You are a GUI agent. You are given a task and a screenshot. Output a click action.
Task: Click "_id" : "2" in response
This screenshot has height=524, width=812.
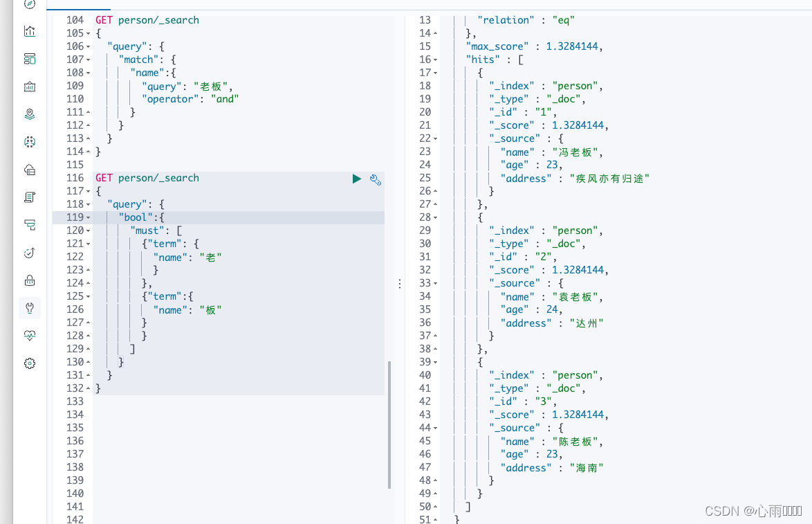pyautogui.click(x=522, y=257)
